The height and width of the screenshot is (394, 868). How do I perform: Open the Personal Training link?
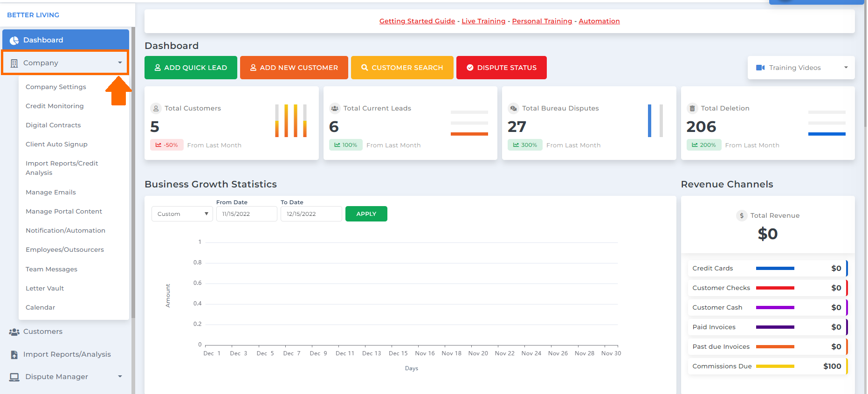click(x=542, y=21)
